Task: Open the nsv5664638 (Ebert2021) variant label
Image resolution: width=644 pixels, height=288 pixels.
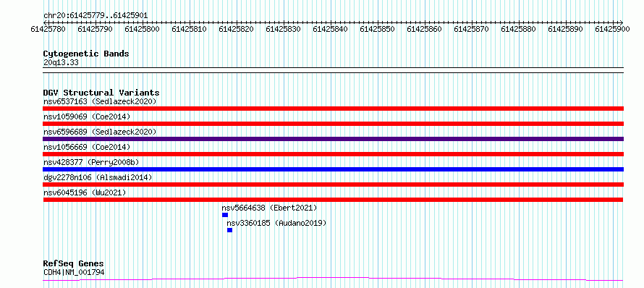Action: (x=269, y=208)
